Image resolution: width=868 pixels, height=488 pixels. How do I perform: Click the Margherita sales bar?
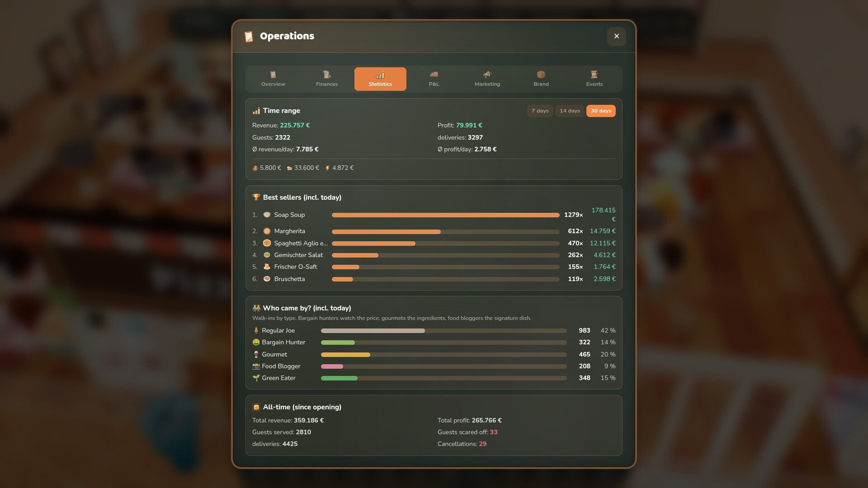(446, 232)
